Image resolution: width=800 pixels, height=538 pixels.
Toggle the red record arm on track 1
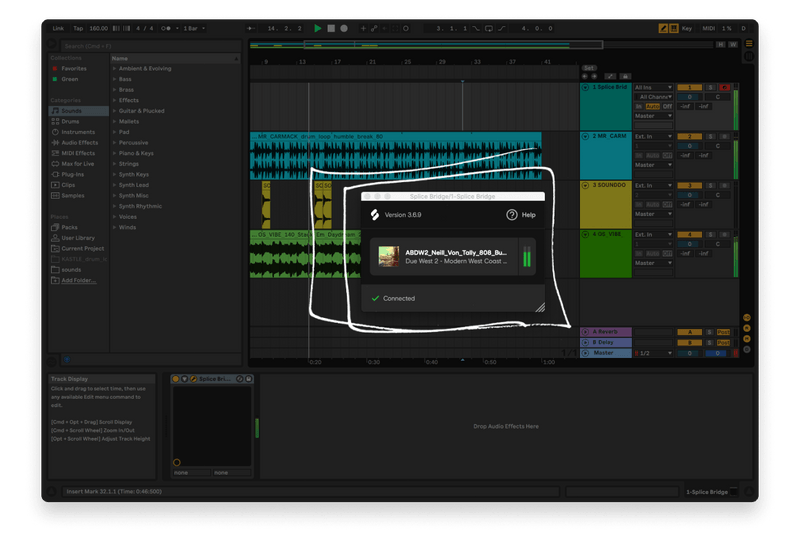tap(724, 87)
